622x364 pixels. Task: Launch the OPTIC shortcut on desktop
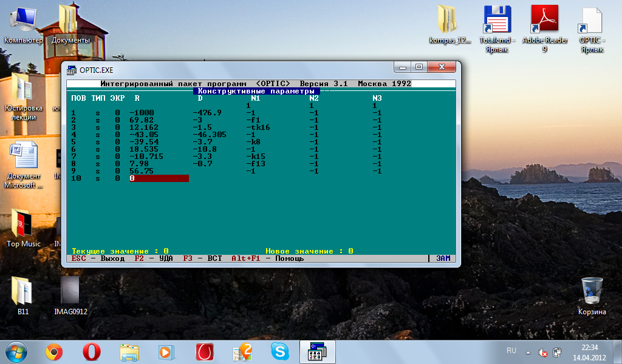pos(592,29)
